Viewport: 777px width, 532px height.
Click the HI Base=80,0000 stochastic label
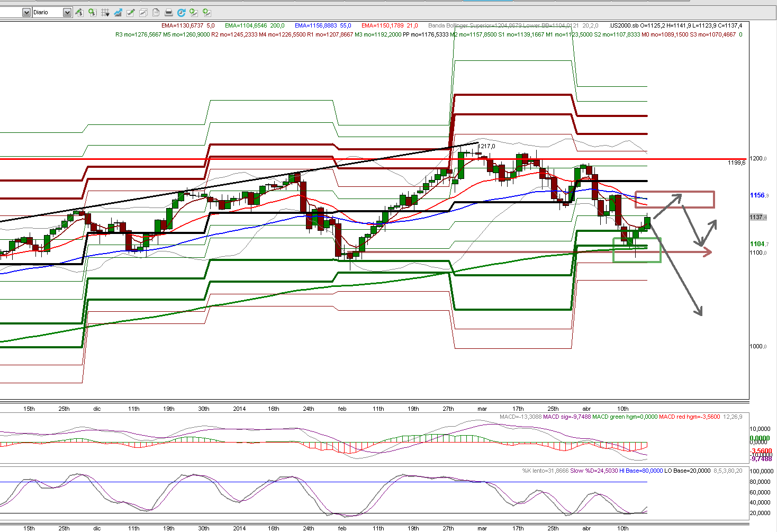pos(641,471)
